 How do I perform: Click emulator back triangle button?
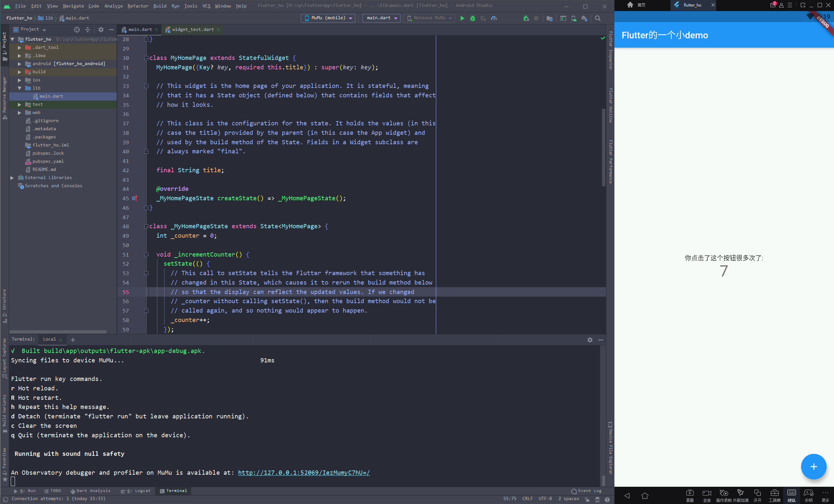click(627, 496)
